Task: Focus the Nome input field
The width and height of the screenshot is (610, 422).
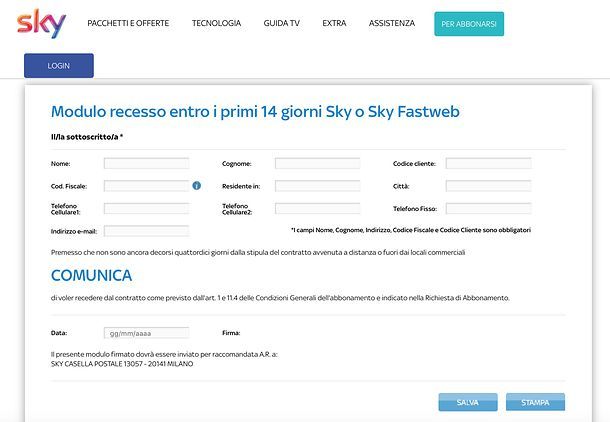Action: 146,163
